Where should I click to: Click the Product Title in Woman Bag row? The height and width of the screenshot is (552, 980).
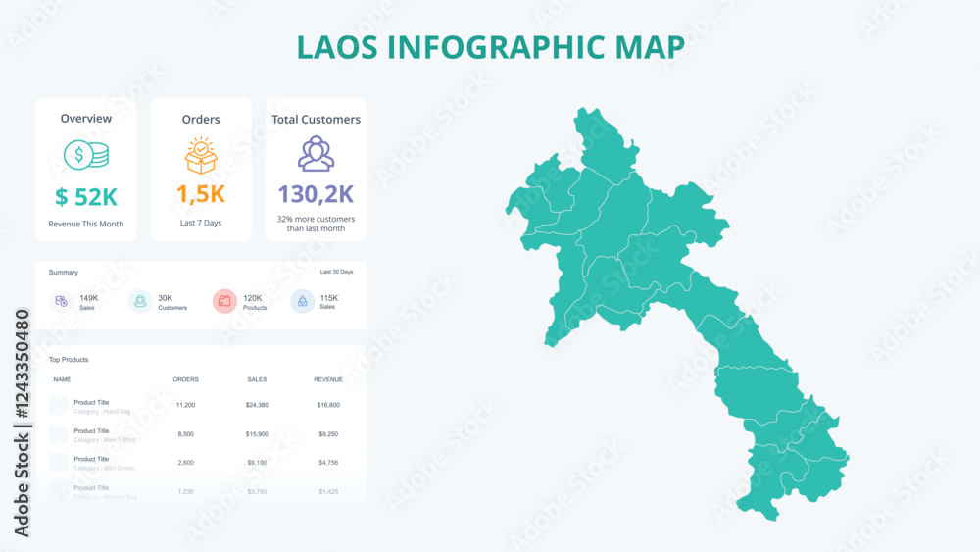(91, 488)
